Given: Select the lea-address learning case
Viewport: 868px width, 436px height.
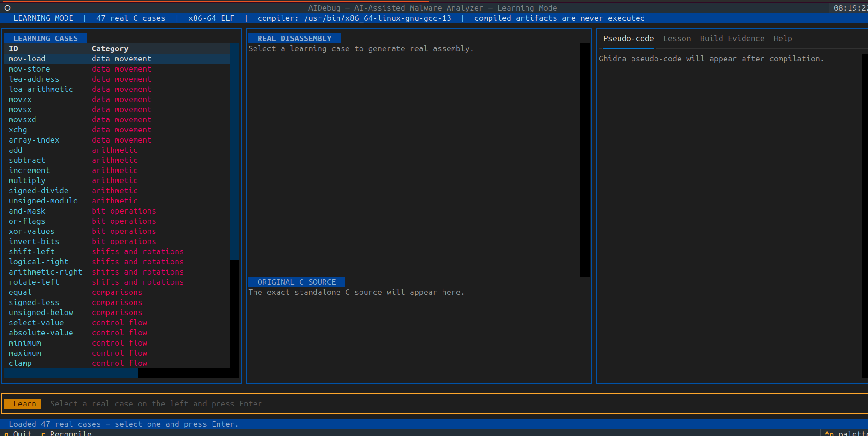Looking at the screenshot, I should [x=117, y=79].
